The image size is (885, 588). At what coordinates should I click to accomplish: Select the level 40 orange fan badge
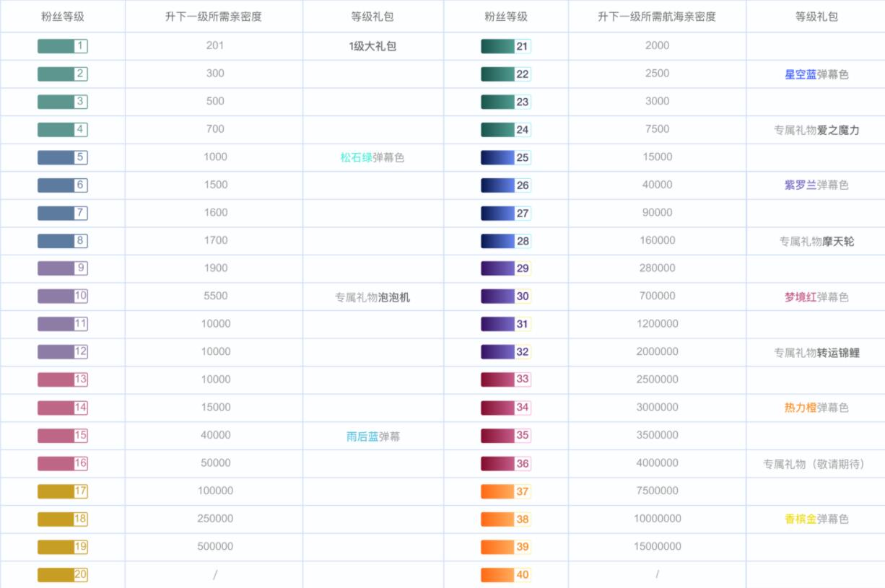click(x=504, y=574)
